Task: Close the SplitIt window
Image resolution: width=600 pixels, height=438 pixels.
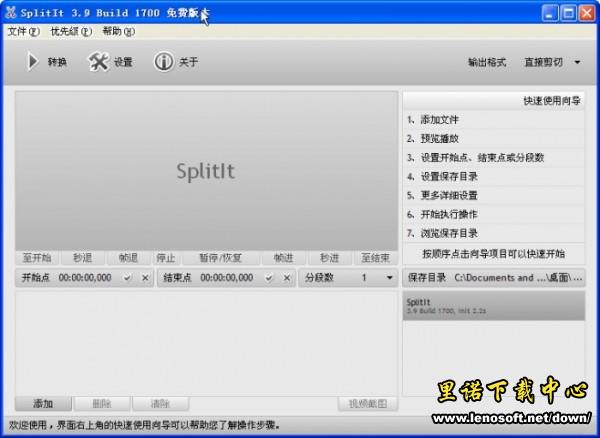Action: pyautogui.click(x=587, y=13)
